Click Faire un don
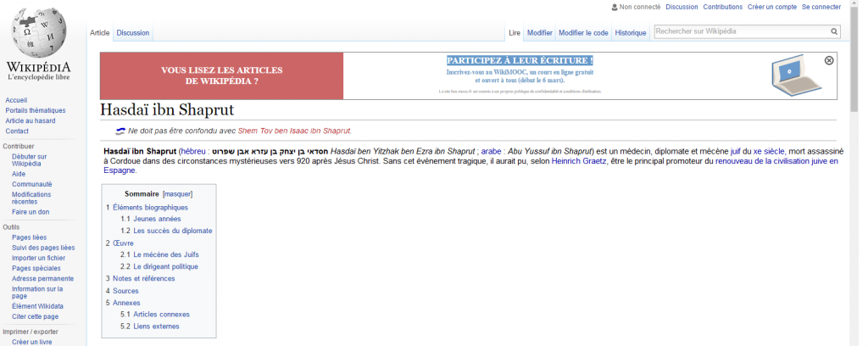The height and width of the screenshot is (346, 868). 31,212
